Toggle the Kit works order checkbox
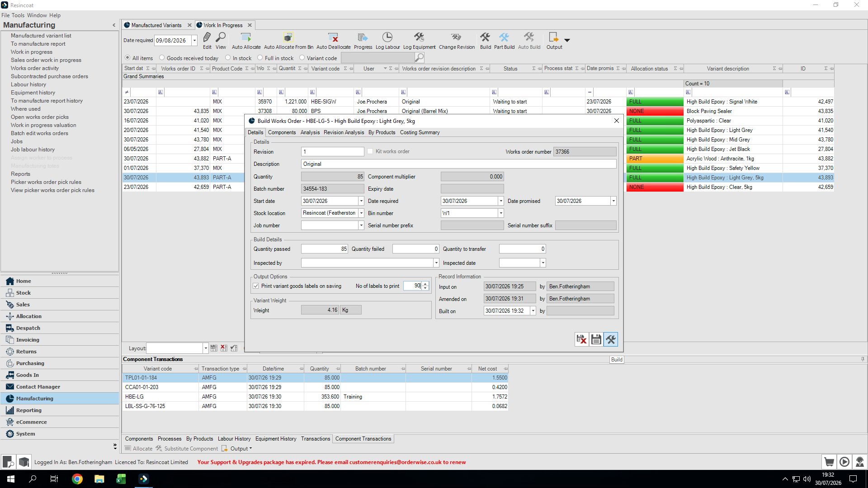868x488 pixels. tap(370, 151)
